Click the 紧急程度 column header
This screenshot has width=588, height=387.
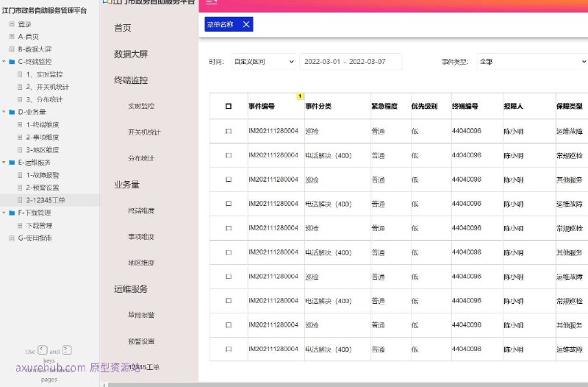(x=384, y=106)
